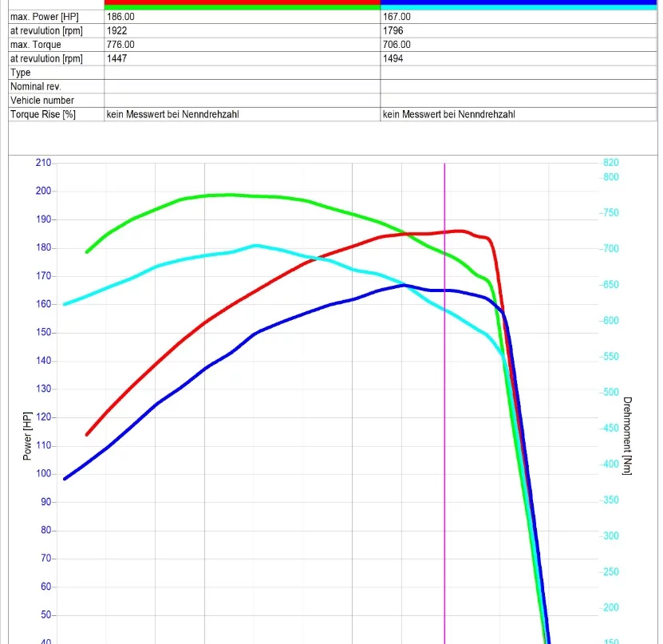The height and width of the screenshot is (644, 663).
Task: Click the max. Torque value 776.00
Action: (x=120, y=45)
